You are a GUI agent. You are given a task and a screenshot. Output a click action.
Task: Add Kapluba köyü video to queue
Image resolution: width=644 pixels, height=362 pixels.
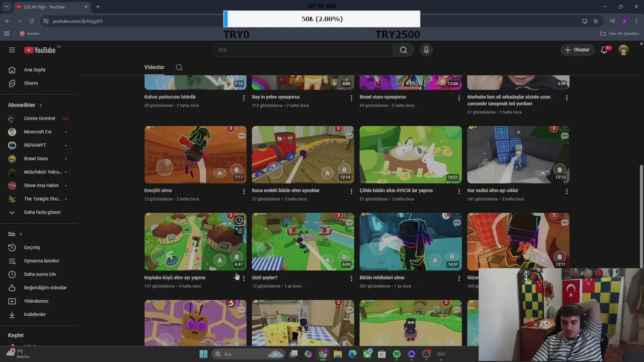239,231
